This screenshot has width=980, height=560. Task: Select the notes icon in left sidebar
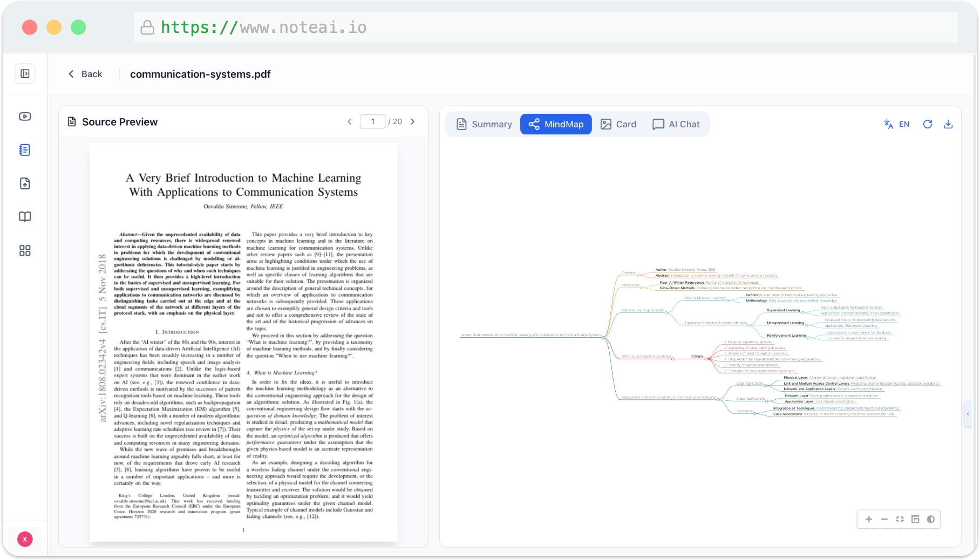[x=25, y=150]
